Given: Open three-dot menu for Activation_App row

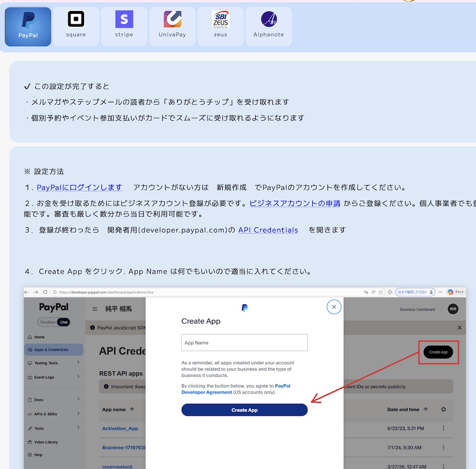Looking at the screenshot, I should point(444,429).
